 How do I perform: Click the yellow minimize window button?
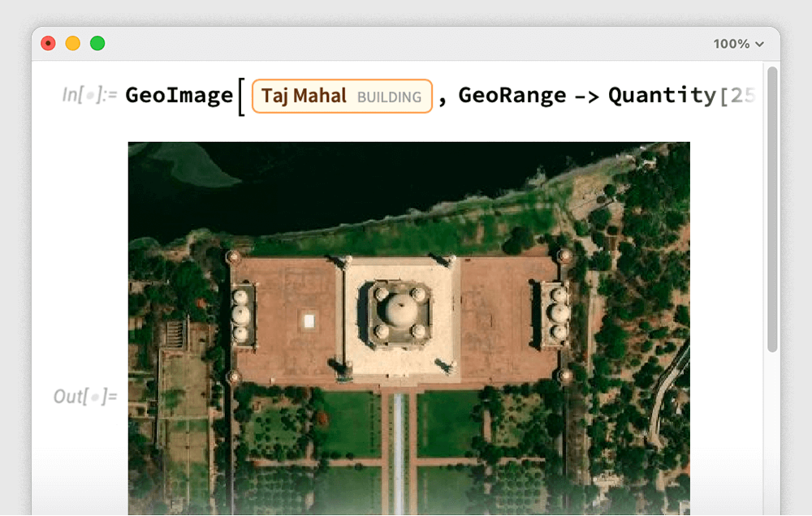(x=73, y=44)
